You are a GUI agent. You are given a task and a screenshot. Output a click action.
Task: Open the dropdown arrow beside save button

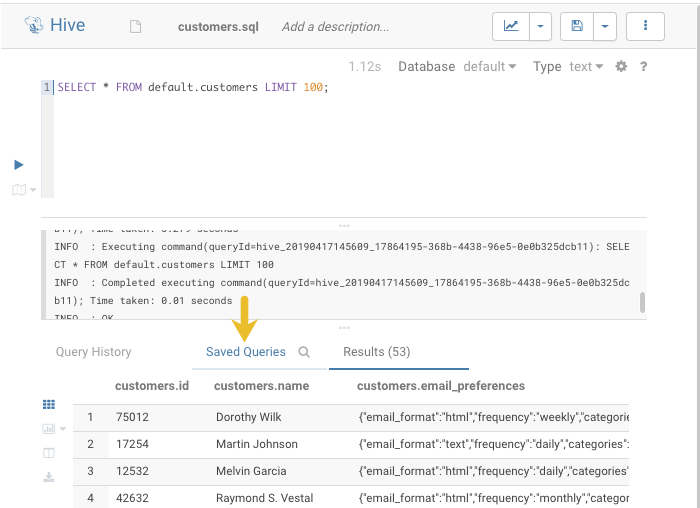(605, 26)
